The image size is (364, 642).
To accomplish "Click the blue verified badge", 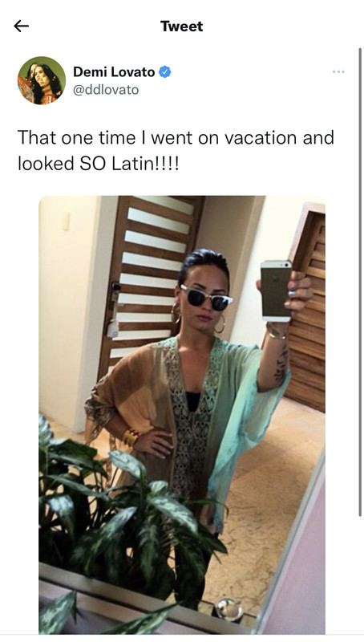I will click(165, 72).
